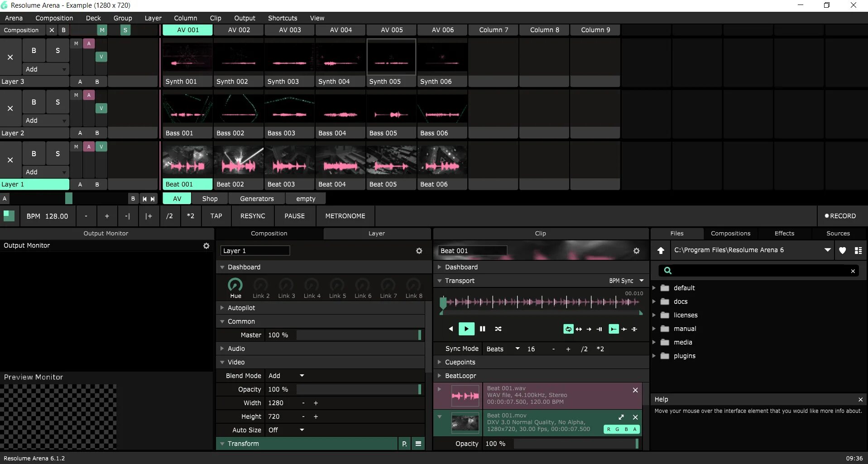This screenshot has height=464, width=868.
Task: Open the Auto Size Off dropdown
Action: [x=286, y=430]
